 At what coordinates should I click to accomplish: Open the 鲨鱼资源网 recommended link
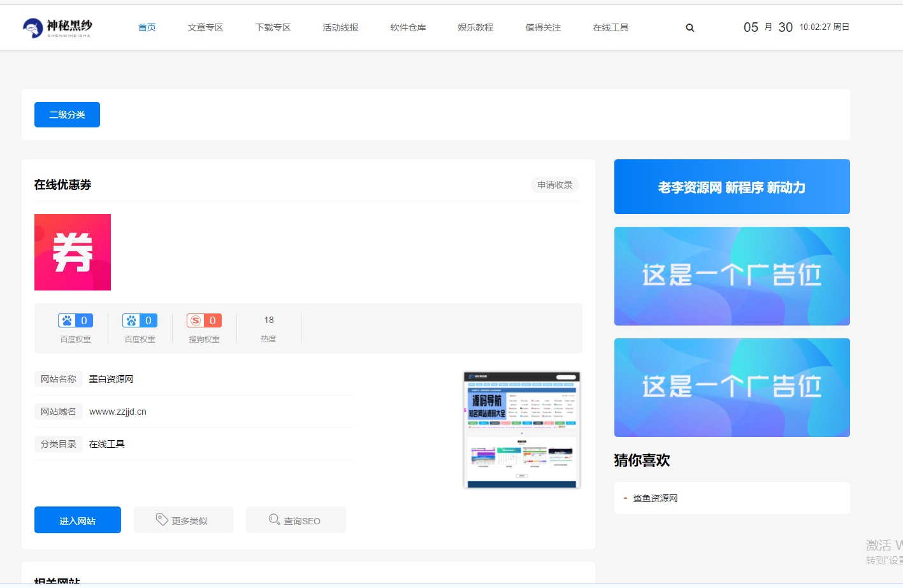(x=655, y=498)
